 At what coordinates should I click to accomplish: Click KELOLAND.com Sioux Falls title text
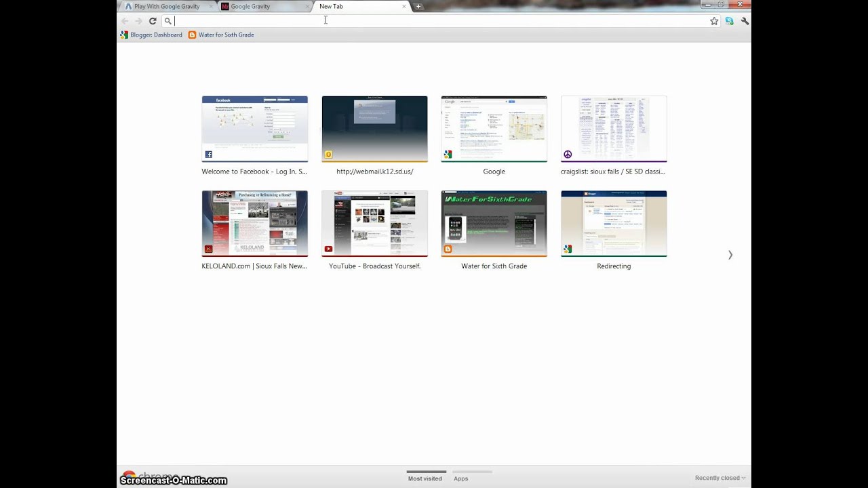click(x=254, y=266)
